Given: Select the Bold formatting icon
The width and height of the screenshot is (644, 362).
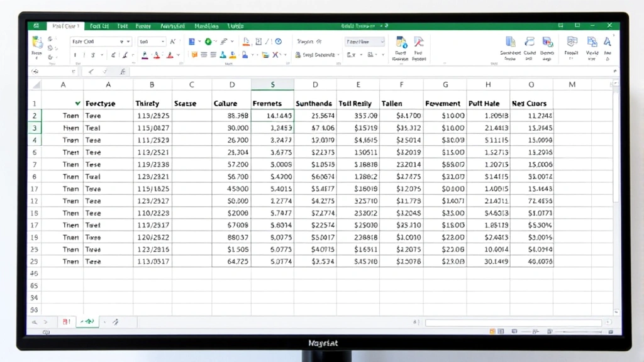Looking at the screenshot, I should pyautogui.click(x=75, y=55).
